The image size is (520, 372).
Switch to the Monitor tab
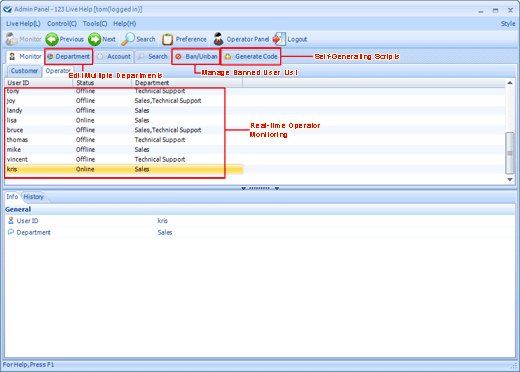point(25,57)
